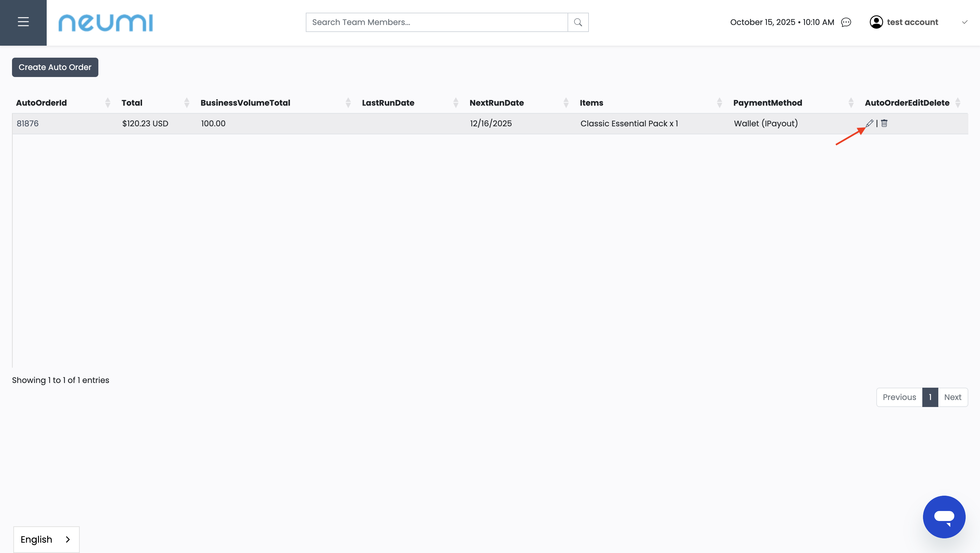Image resolution: width=980 pixels, height=553 pixels.
Task: Click the Create Auto Order button
Action: pos(55,67)
